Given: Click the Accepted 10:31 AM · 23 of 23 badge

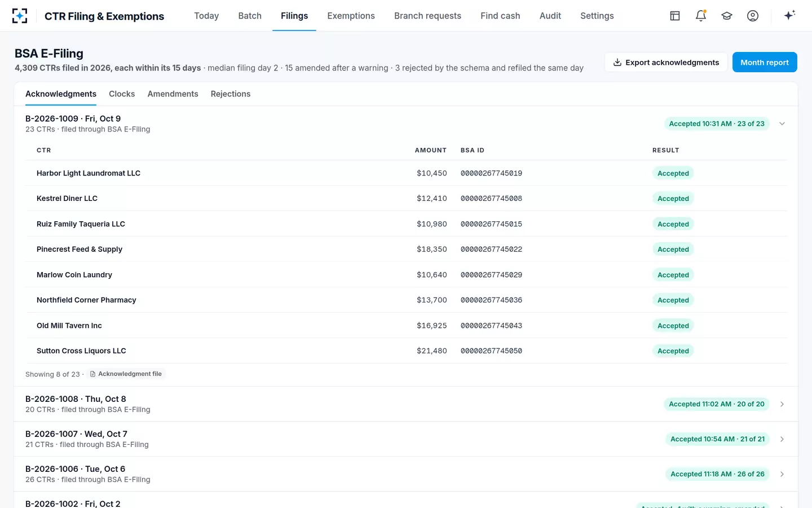Looking at the screenshot, I should click(717, 124).
